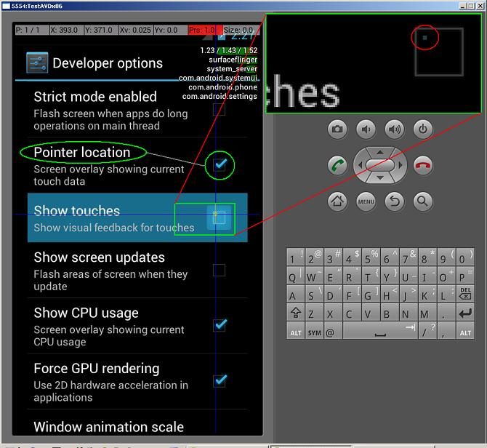This screenshot has height=448, width=487.
Task: Uncheck Force GPU rendering option
Action: point(219,380)
